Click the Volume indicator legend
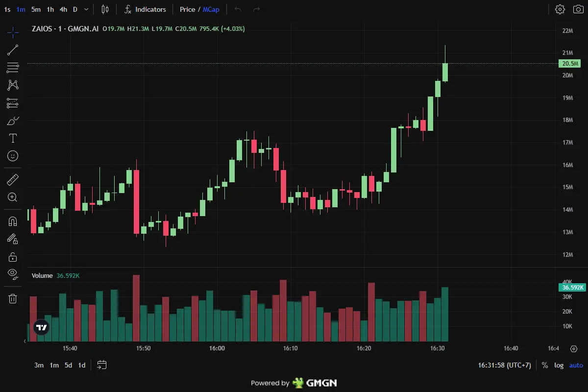The width and height of the screenshot is (588, 392). coord(42,275)
